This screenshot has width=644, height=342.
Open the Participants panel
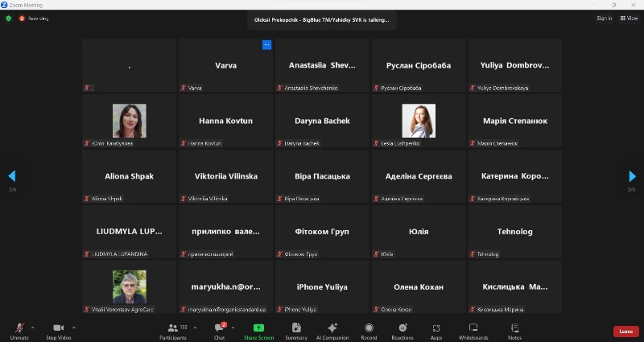173,330
